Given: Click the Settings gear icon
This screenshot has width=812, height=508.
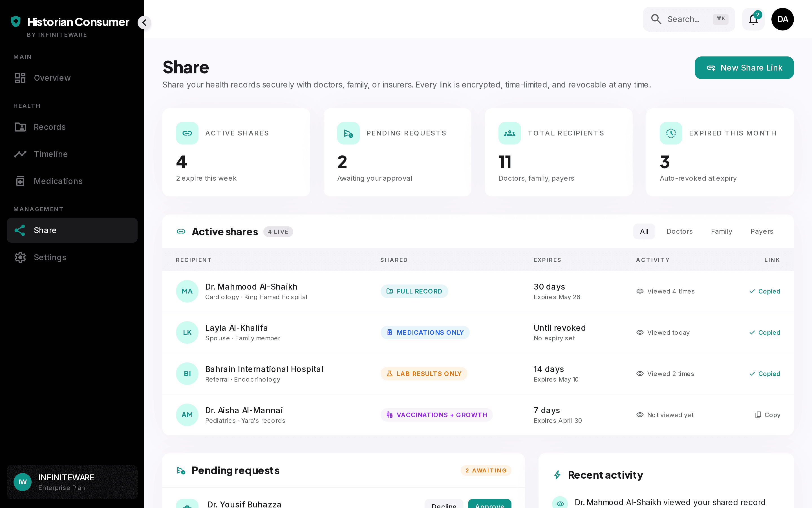Looking at the screenshot, I should coord(20,257).
